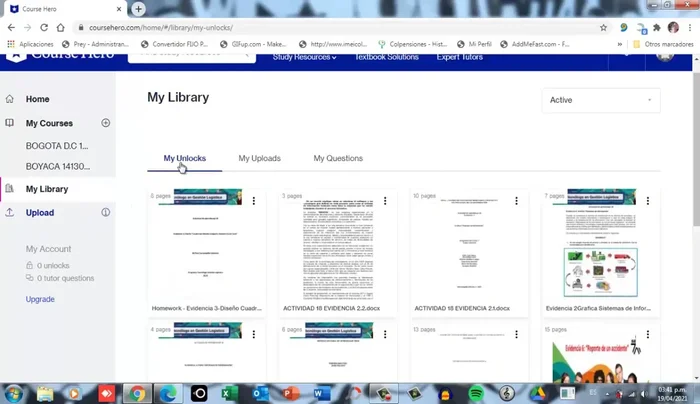
Task: Open the BOYACA 14130 course
Action: (x=58, y=167)
